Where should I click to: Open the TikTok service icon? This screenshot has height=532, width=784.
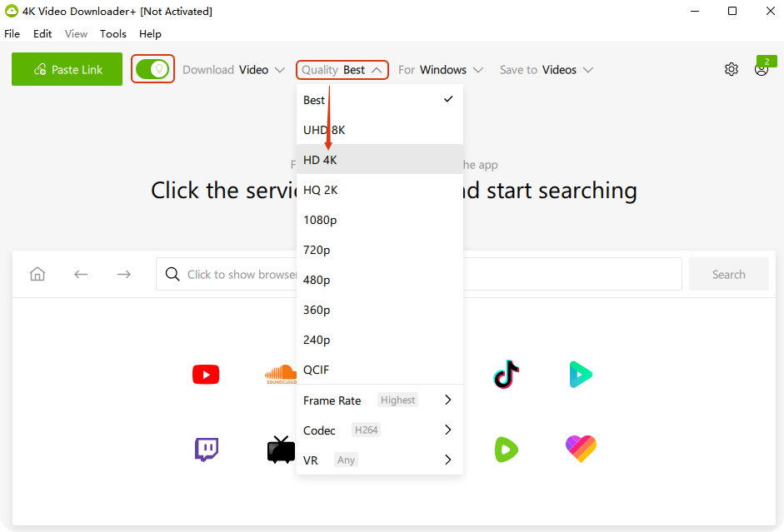[x=506, y=375]
